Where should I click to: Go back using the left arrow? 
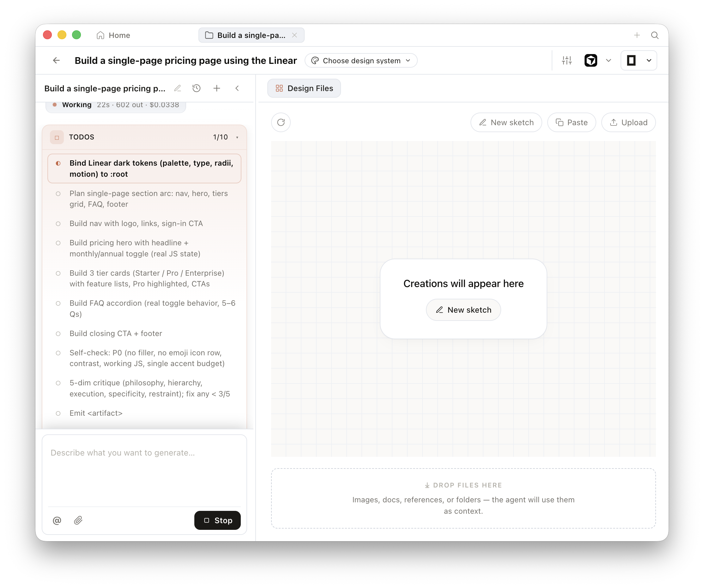tap(56, 60)
